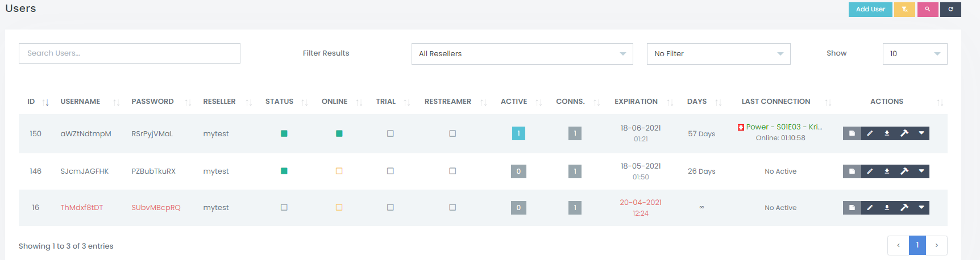The width and height of the screenshot is (980, 260).
Task: Open the No Filter dropdown
Action: pyautogui.click(x=718, y=54)
